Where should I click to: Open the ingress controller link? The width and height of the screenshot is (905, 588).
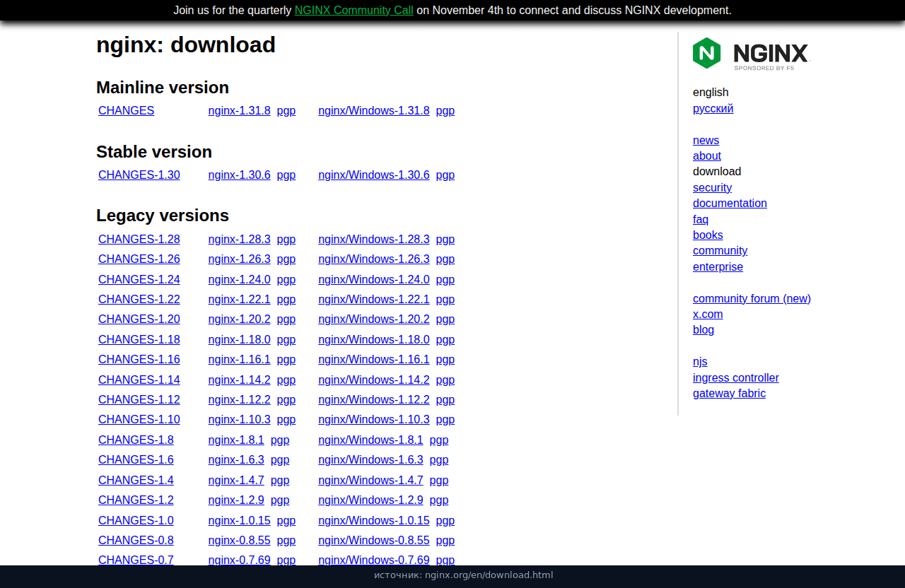[736, 377]
